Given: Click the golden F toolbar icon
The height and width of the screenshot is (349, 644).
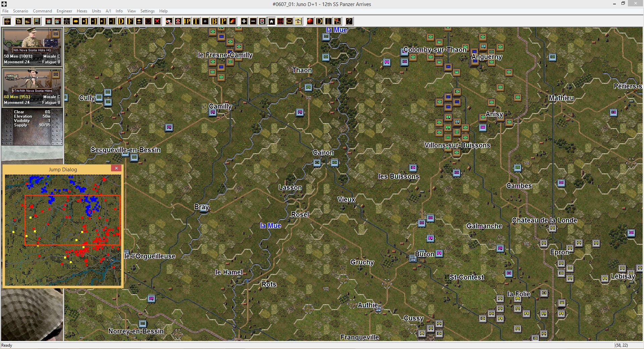Looking at the screenshot, I should [130, 21].
